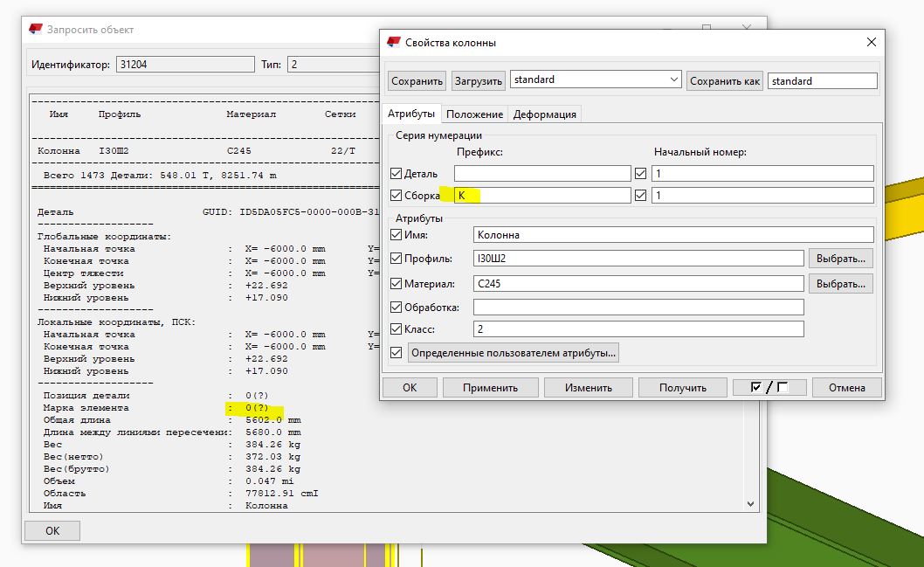The width and height of the screenshot is (924, 567).
Task: Click OK in Запросить объект window
Action: (52, 530)
